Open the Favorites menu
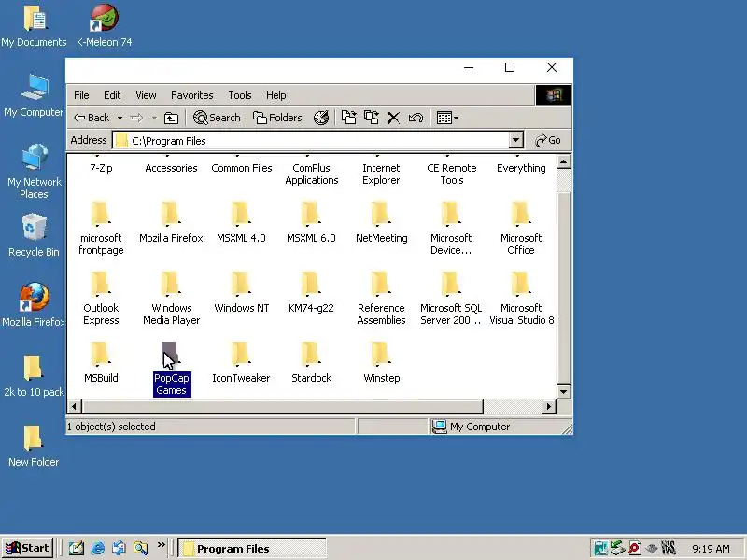Screen dimensions: 747x560 (192, 95)
